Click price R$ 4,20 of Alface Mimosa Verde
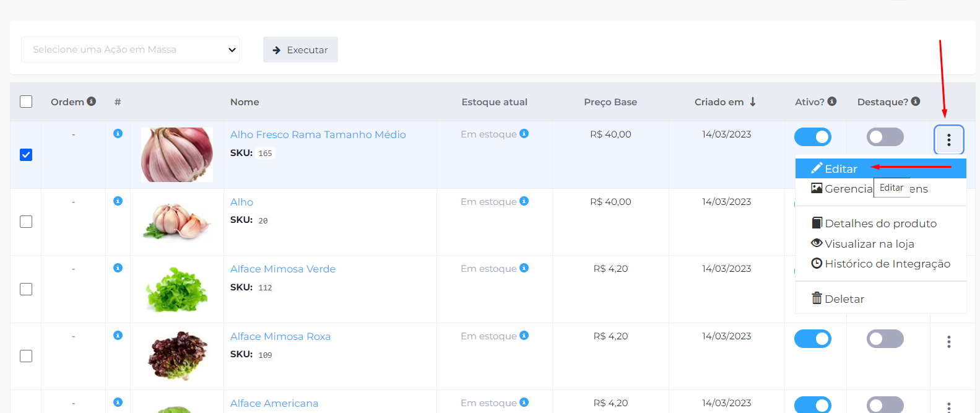 click(x=610, y=269)
